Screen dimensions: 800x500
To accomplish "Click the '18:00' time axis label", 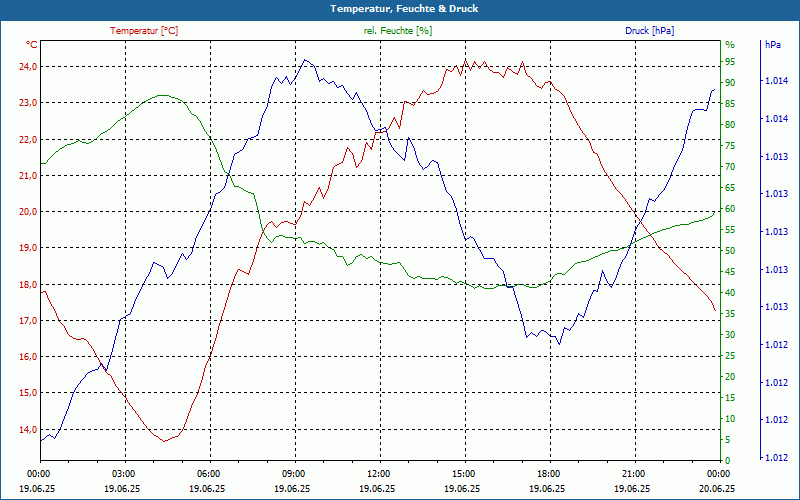I will point(548,473).
